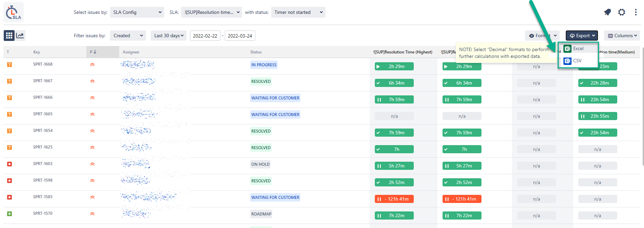Click IN PROGRESS status of SPRT-1668
Screen dimensions: 644x228
pos(264,65)
